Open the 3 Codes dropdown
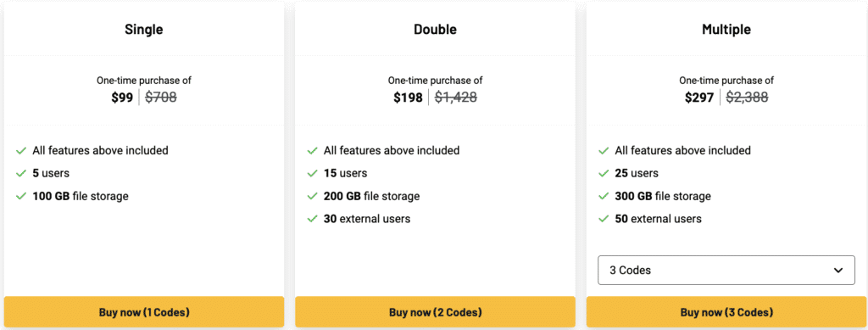This screenshot has height=330, width=868. (726, 271)
